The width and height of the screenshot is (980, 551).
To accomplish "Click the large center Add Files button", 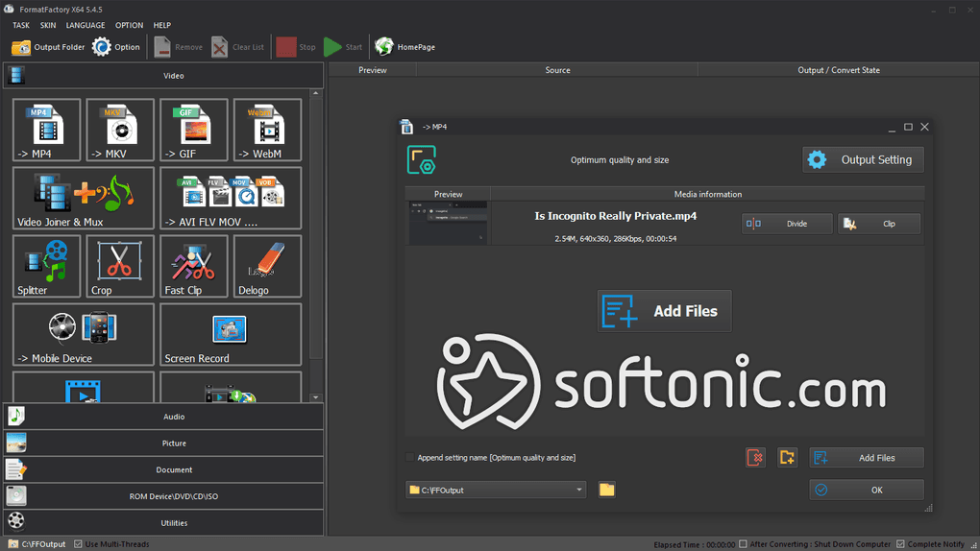I will (x=664, y=311).
